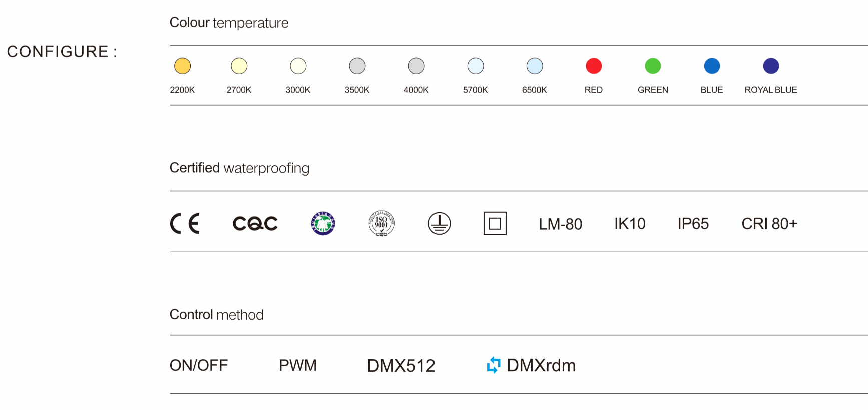Click the blue DMXrdm arrows icon
This screenshot has height=410, width=868.
(493, 365)
